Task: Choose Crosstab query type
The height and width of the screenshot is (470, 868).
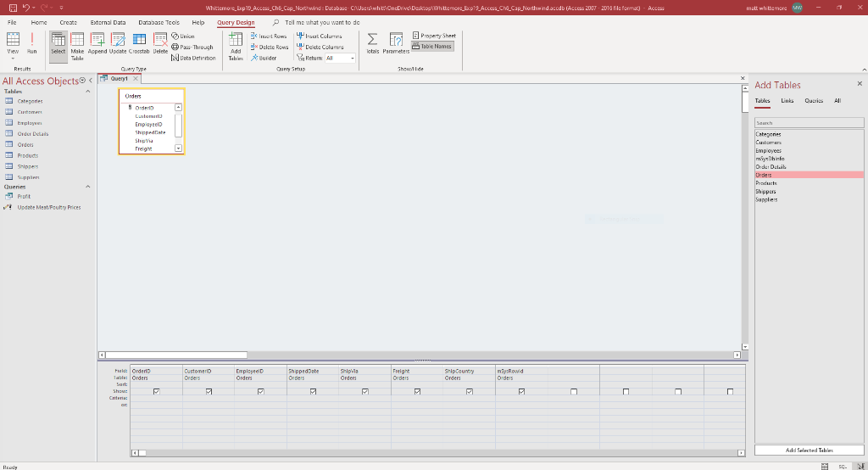Action: (139, 44)
